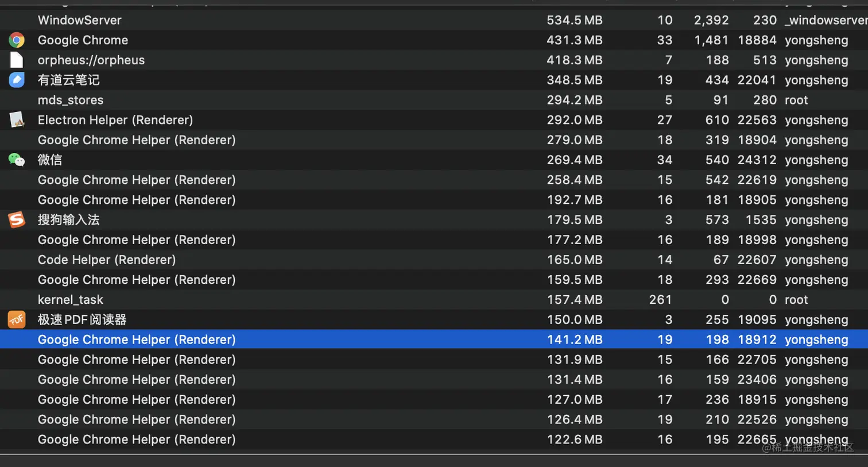
Task: Click the 极速PDF阅读器 PDF icon
Action: (17, 319)
